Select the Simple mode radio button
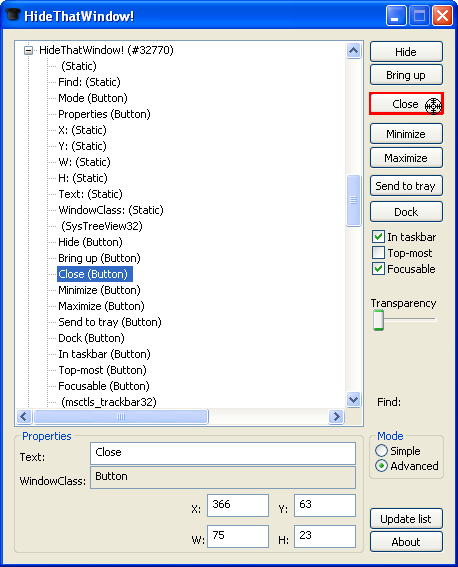Image resolution: width=458 pixels, height=567 pixels. click(x=381, y=451)
